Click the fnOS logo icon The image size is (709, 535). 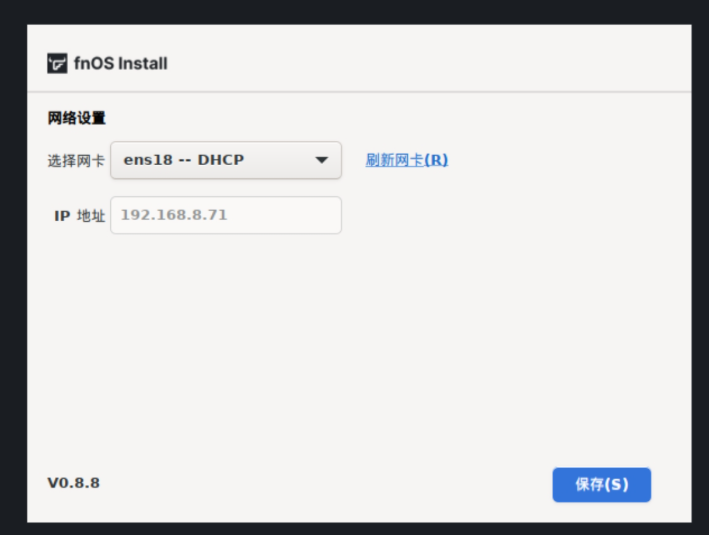[57, 63]
